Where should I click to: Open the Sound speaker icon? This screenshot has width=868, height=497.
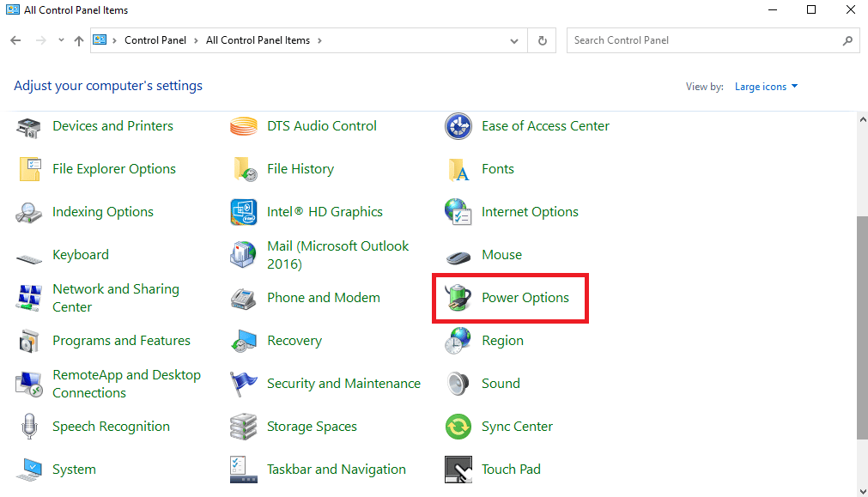click(x=458, y=384)
